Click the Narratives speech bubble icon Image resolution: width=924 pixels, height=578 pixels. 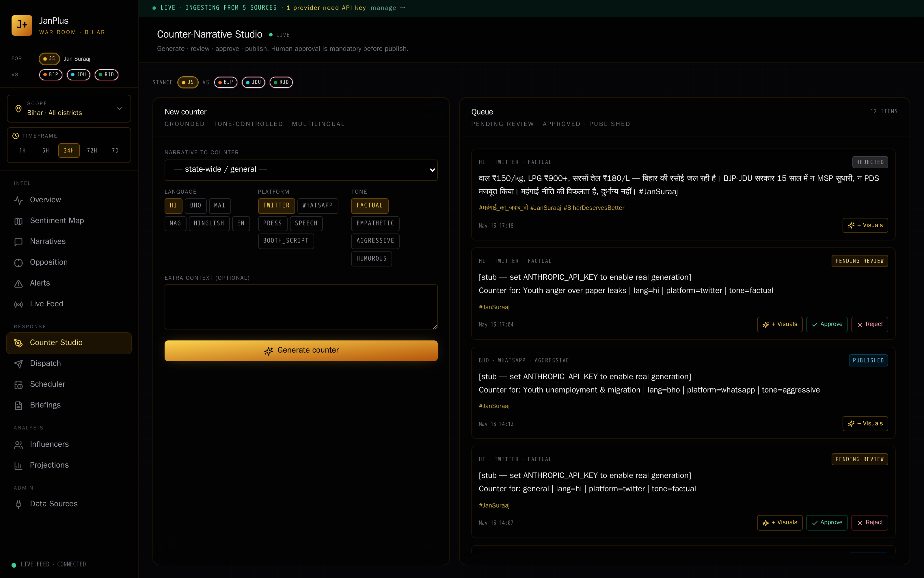pos(18,242)
